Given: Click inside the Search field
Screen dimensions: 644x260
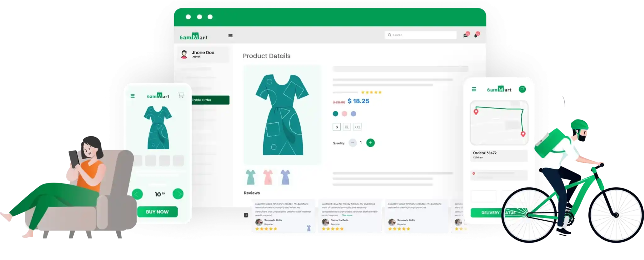Looking at the screenshot, I should 421,35.
